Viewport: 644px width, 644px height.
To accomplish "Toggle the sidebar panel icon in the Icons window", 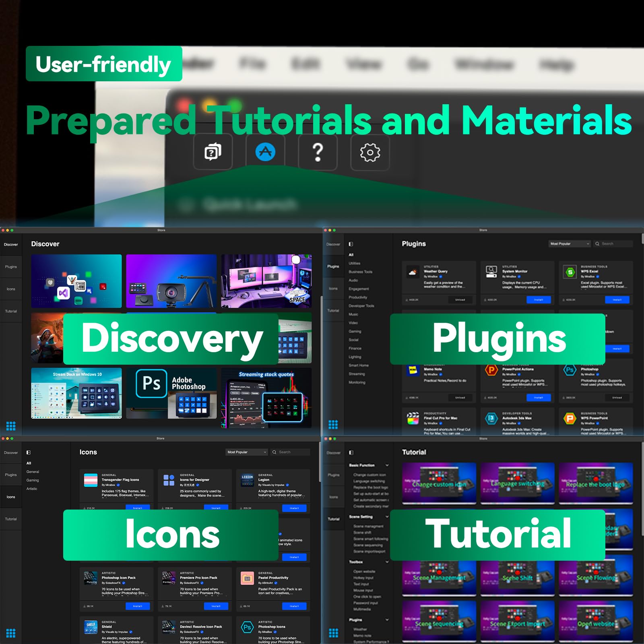I will click(29, 452).
